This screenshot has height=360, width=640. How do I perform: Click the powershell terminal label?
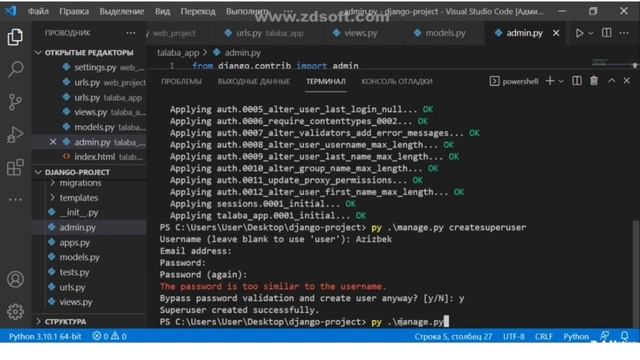pos(514,81)
